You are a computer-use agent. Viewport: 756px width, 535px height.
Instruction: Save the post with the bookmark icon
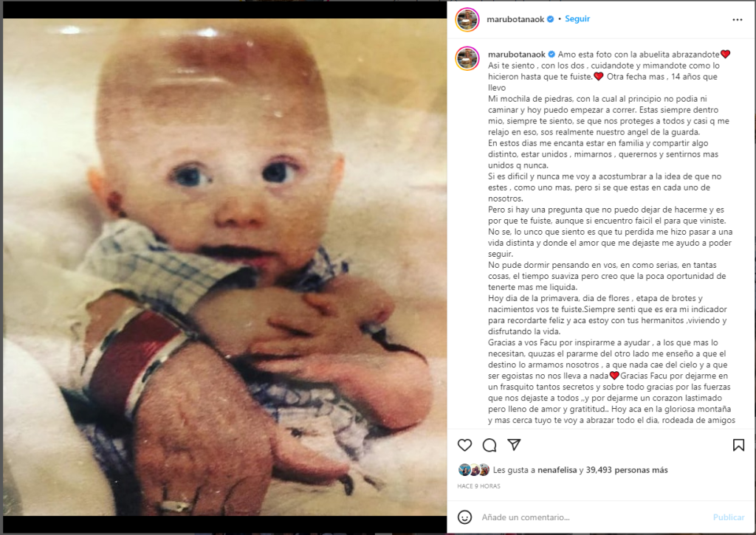(738, 445)
